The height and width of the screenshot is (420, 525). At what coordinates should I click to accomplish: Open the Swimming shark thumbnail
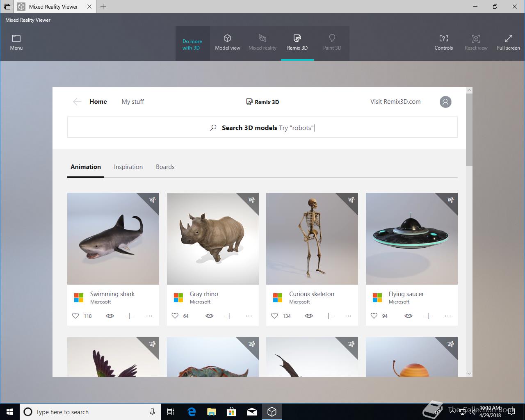[113, 239]
